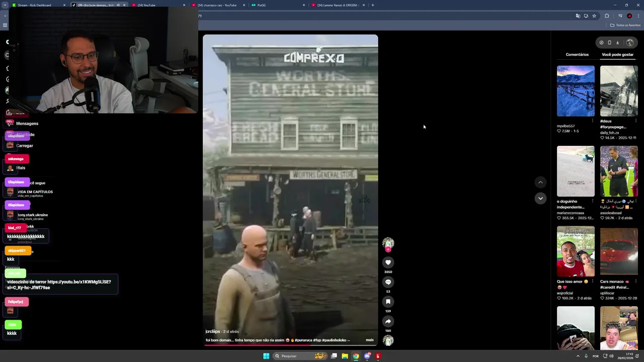Mute the TikTok tab via speaker icon
644x362 pixels.
118,5
